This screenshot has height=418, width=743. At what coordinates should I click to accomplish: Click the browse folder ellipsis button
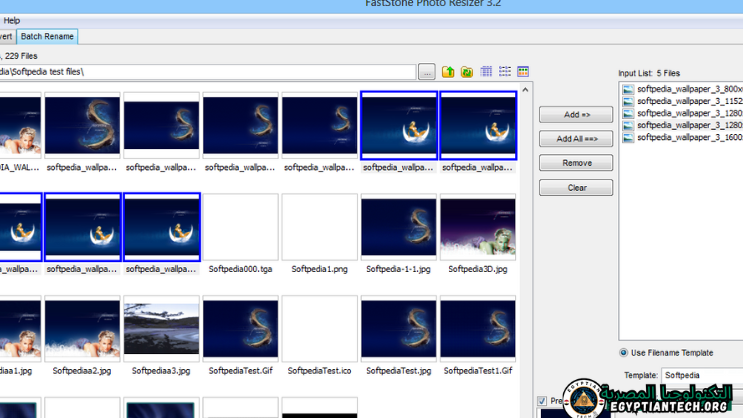click(427, 72)
